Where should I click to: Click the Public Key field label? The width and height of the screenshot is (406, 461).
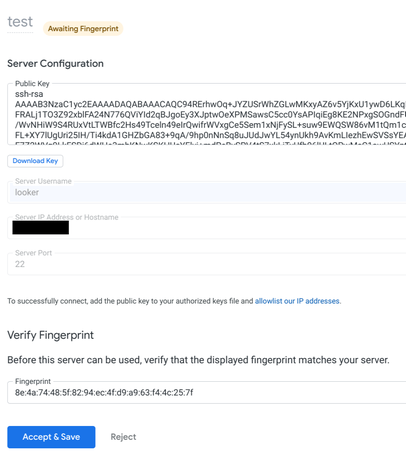(x=32, y=84)
